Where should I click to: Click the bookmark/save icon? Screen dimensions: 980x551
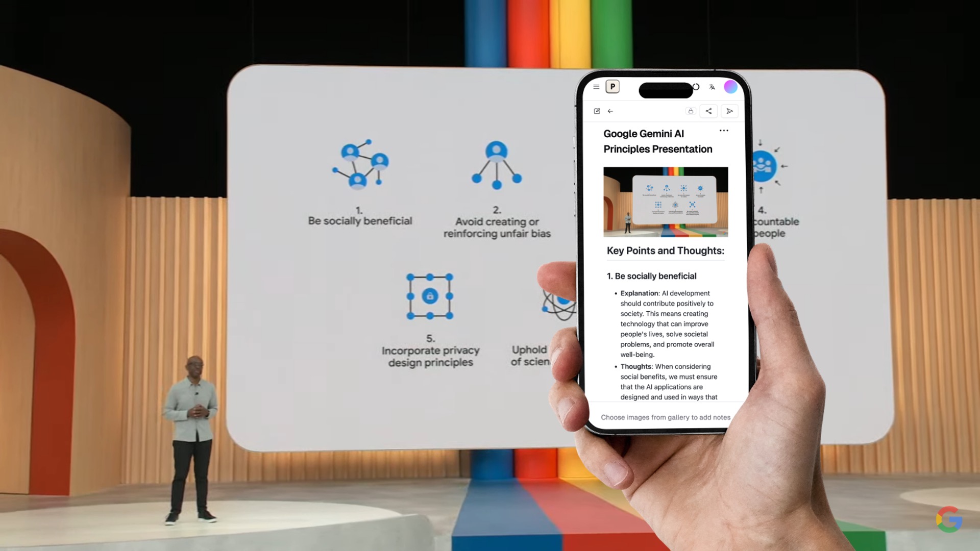pos(690,111)
